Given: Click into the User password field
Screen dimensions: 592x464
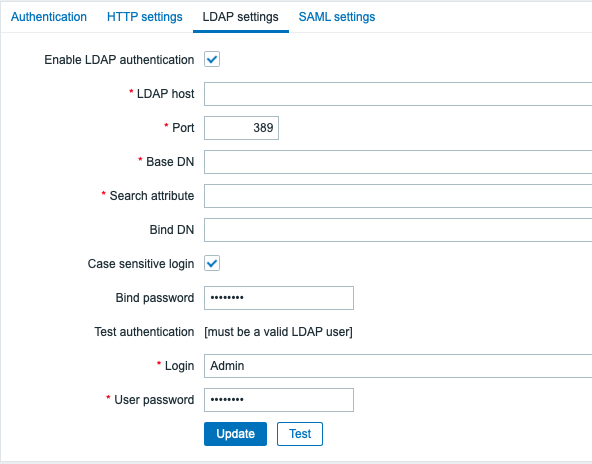Looking at the screenshot, I should pyautogui.click(x=279, y=400).
